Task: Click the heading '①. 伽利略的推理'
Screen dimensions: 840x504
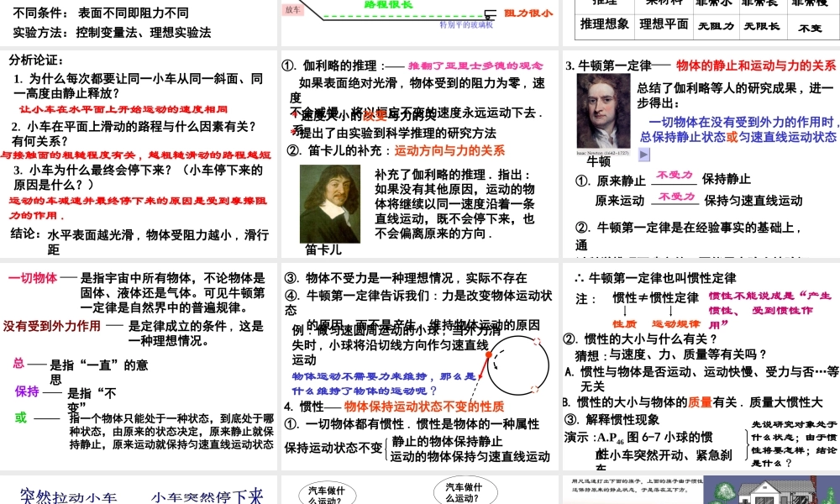Action: 333,66
